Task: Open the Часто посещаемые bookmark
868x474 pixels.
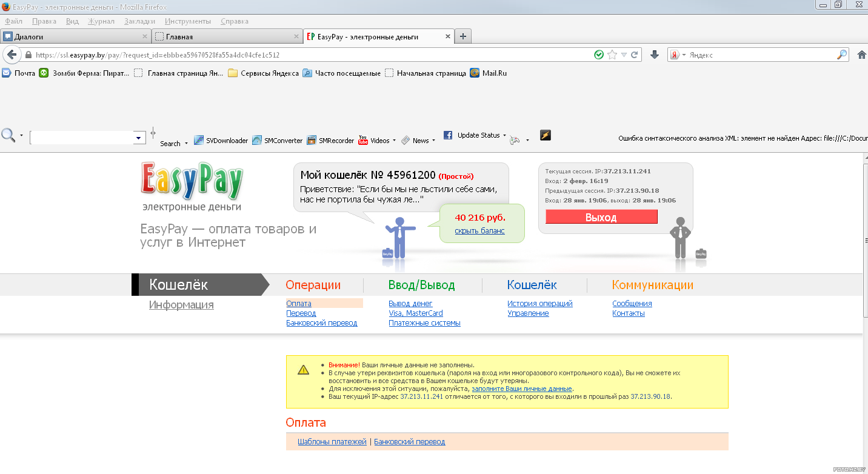Action: 342,73
